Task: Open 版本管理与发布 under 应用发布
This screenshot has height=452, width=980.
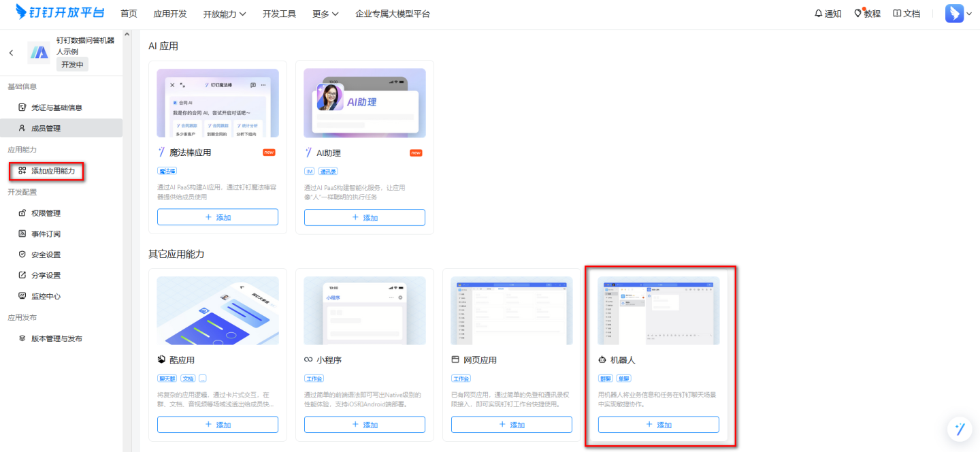Action: 55,338
